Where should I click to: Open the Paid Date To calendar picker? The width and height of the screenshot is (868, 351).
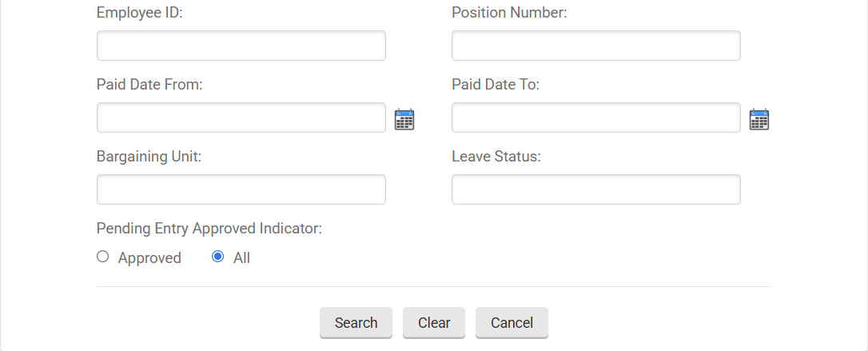pos(759,119)
